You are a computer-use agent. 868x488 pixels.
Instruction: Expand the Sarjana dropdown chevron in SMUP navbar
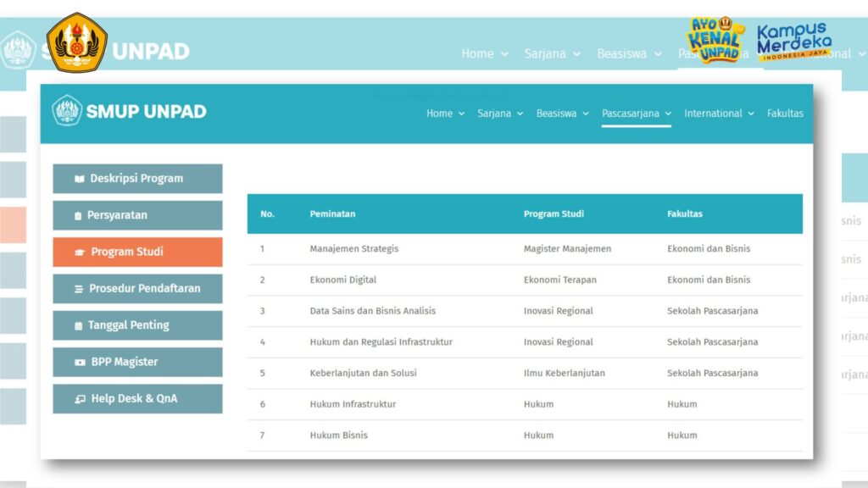(x=520, y=114)
